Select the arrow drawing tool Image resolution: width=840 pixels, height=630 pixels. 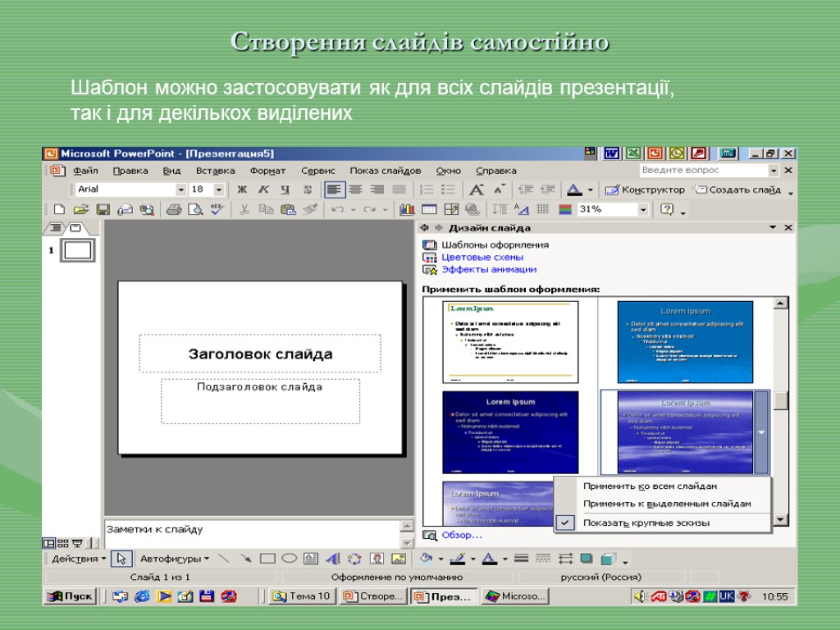click(246, 559)
